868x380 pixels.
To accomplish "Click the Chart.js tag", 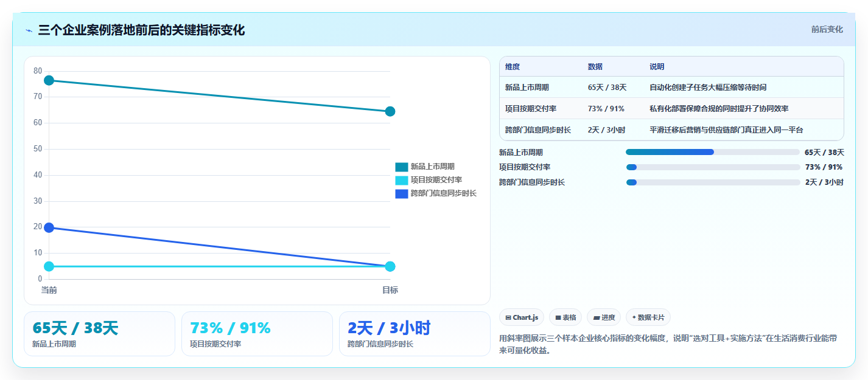I will (522, 317).
